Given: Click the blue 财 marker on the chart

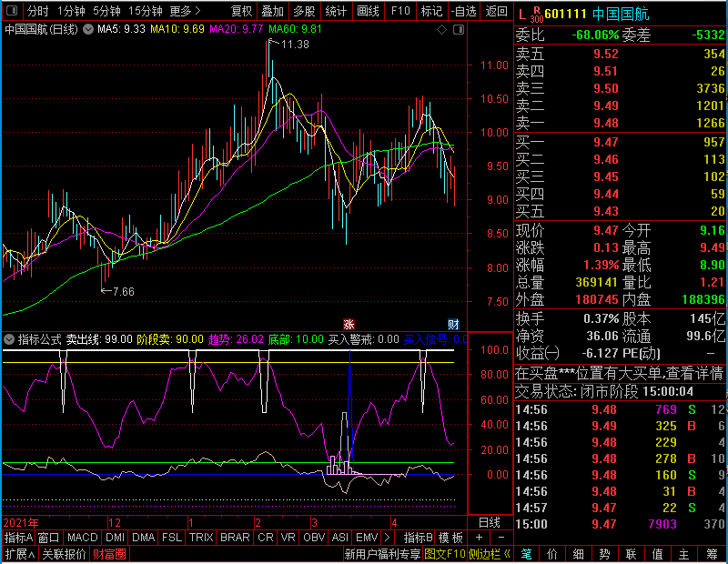Looking at the screenshot, I should pyautogui.click(x=453, y=324).
